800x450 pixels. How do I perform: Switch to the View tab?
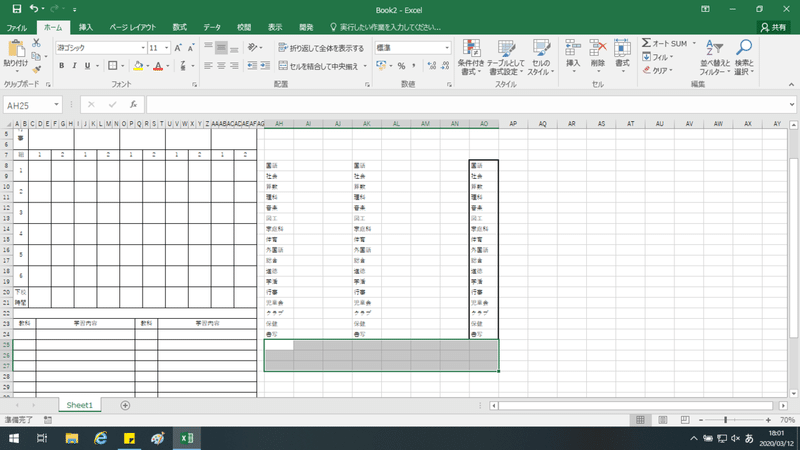point(275,28)
